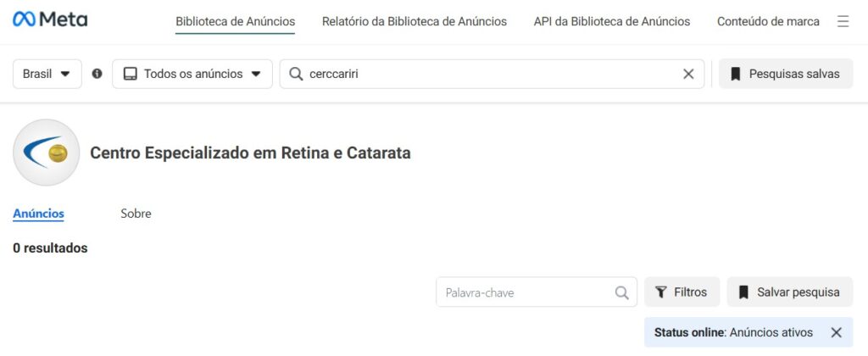The image size is (868, 356).
Task: Open Relatório da Biblioteca de Anúncios
Action: [414, 21]
